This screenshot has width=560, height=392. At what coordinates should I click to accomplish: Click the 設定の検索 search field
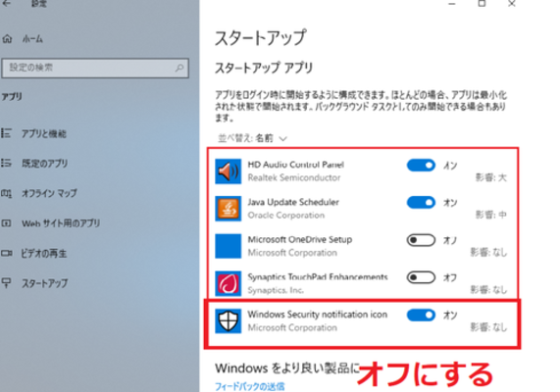pyautogui.click(x=95, y=68)
